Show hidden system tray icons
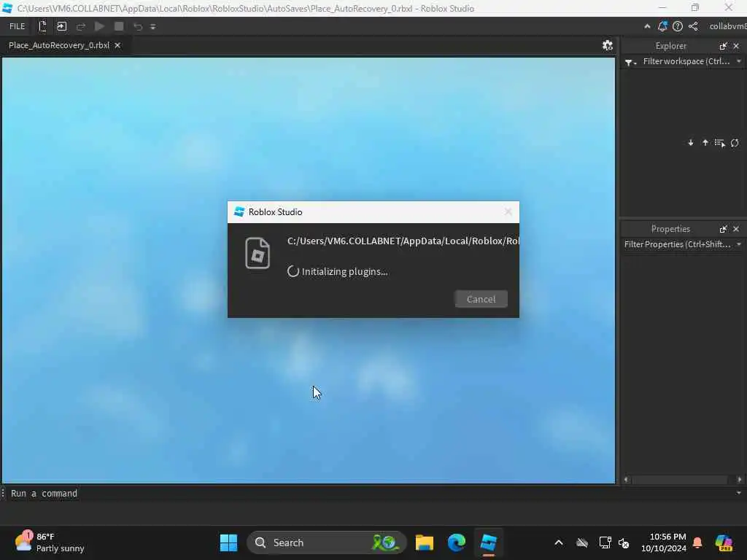747x560 pixels. click(x=559, y=542)
